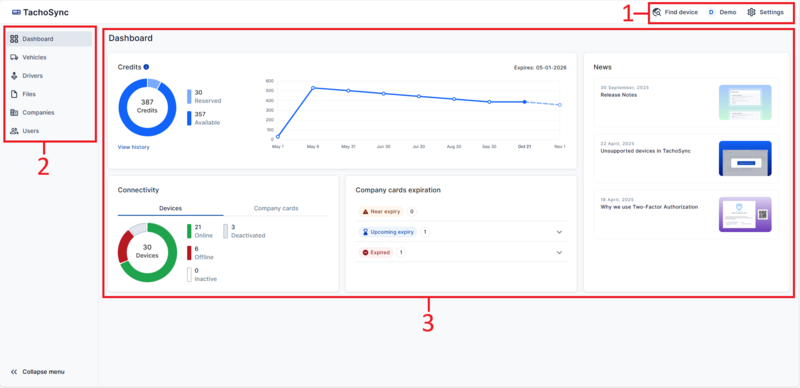Click the Upcoming expiry hourglass icon
This screenshot has height=388, width=800.
click(365, 232)
